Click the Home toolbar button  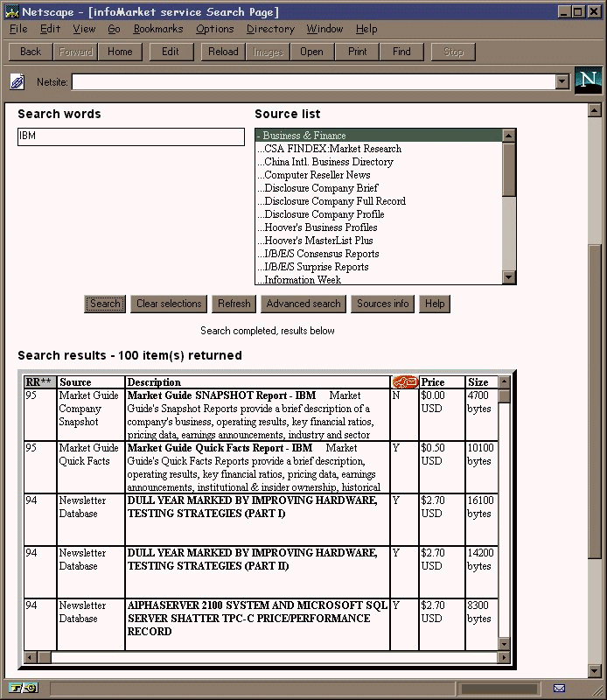pos(120,52)
